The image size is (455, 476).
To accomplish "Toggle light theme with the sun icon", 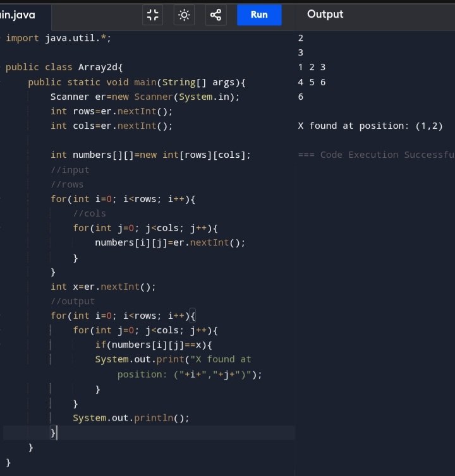I will [184, 15].
